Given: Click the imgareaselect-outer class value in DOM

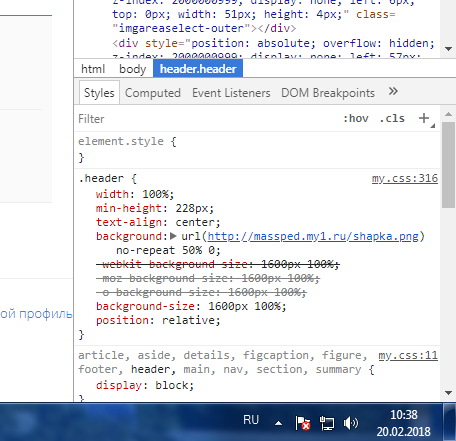Looking at the screenshot, I should (181, 28).
